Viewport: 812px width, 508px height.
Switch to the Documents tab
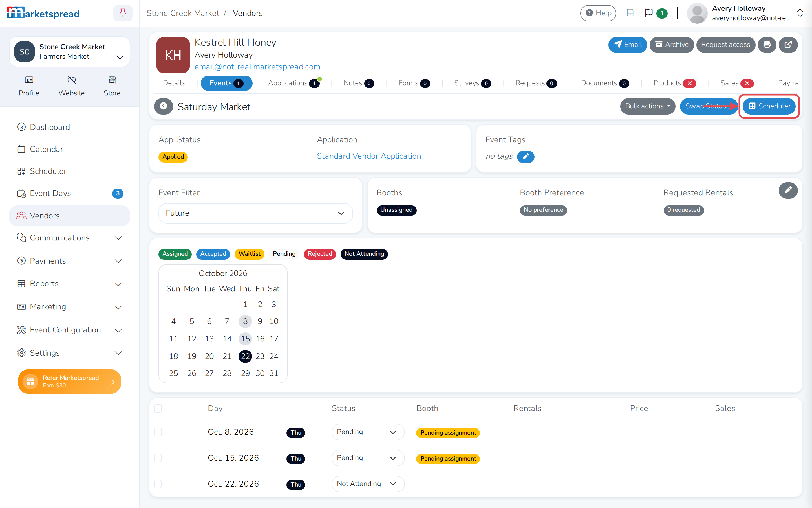605,83
